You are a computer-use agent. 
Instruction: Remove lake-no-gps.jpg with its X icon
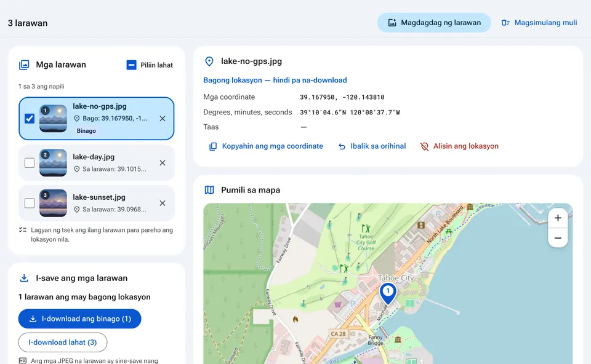tap(163, 119)
